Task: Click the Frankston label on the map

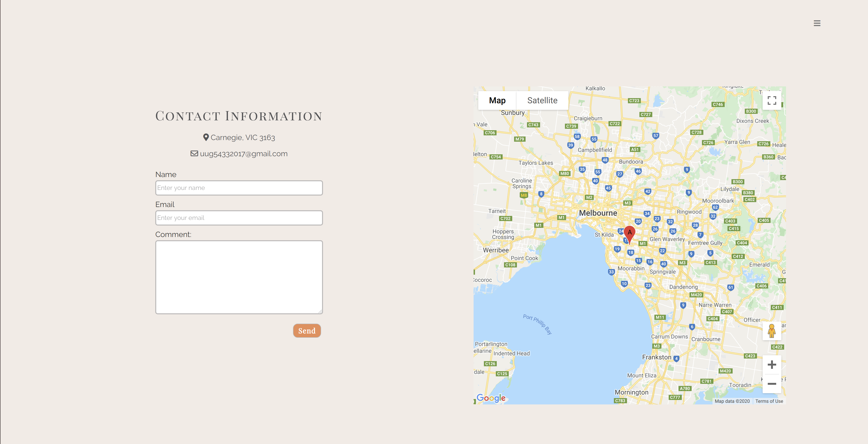Action: (657, 357)
